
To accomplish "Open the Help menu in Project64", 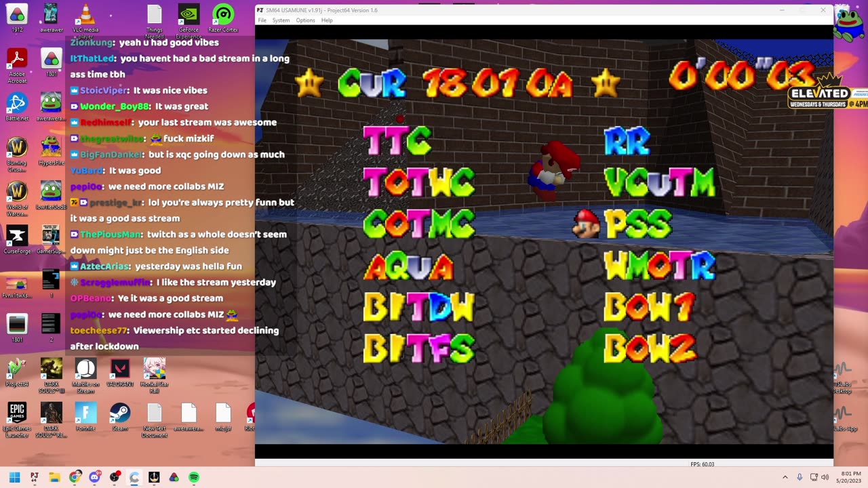I will coord(327,20).
